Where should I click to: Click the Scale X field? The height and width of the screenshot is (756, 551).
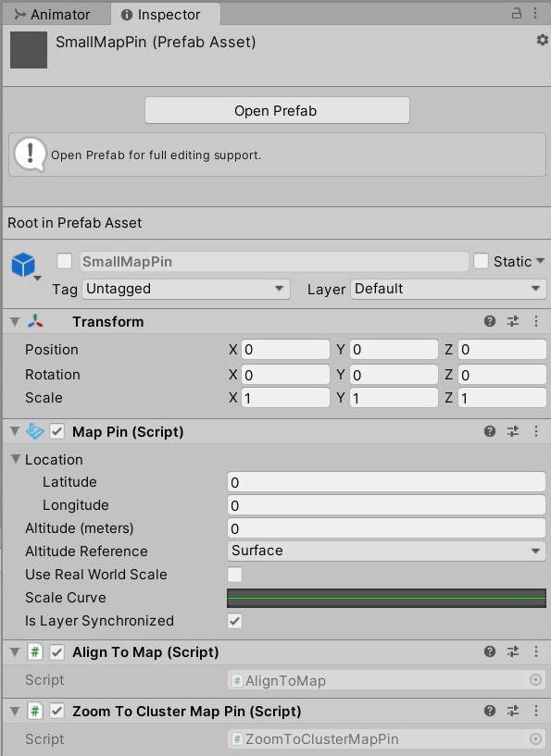pyautogui.click(x=285, y=398)
